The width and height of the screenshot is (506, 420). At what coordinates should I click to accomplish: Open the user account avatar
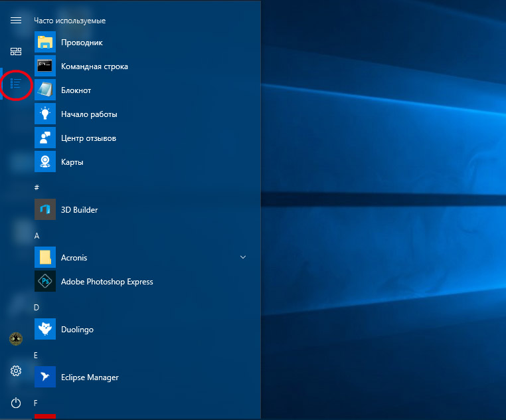tap(16, 339)
